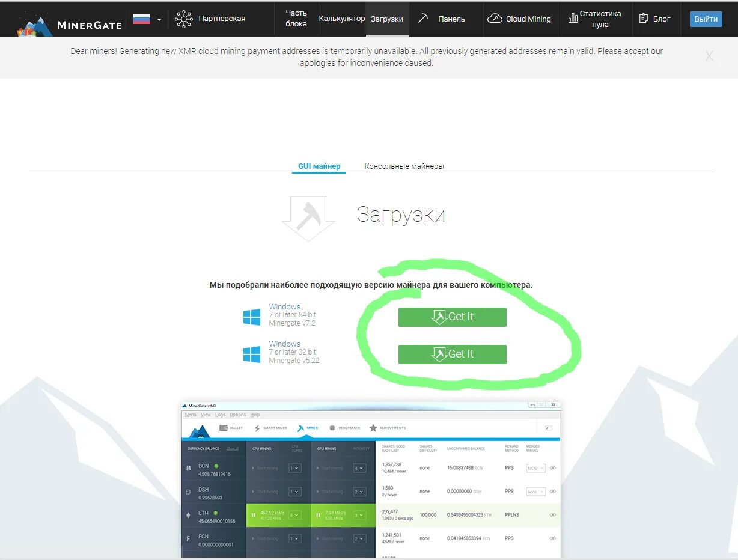Image resolution: width=738 pixels, height=560 pixels.
Task: Click Get It for Minergate v5.22 32 bit
Action: [453, 355]
